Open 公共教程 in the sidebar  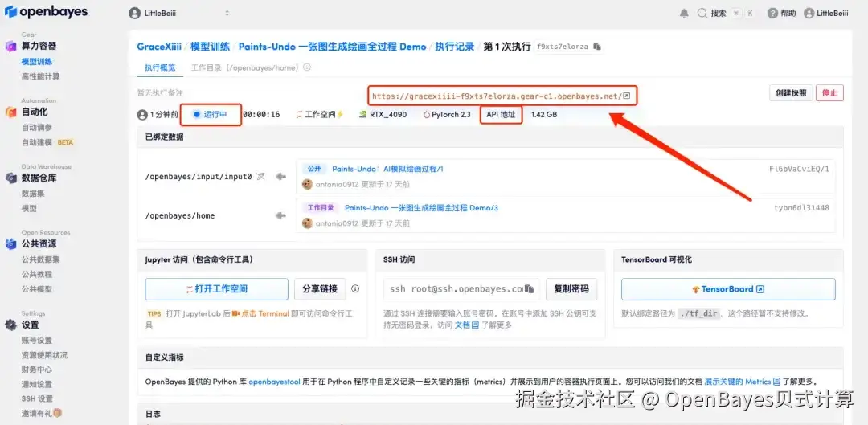37,274
